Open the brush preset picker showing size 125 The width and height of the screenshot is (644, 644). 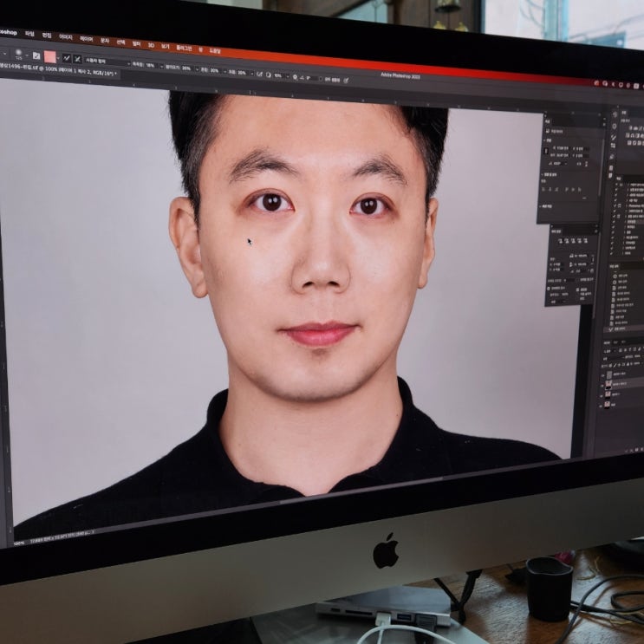pos(22,55)
